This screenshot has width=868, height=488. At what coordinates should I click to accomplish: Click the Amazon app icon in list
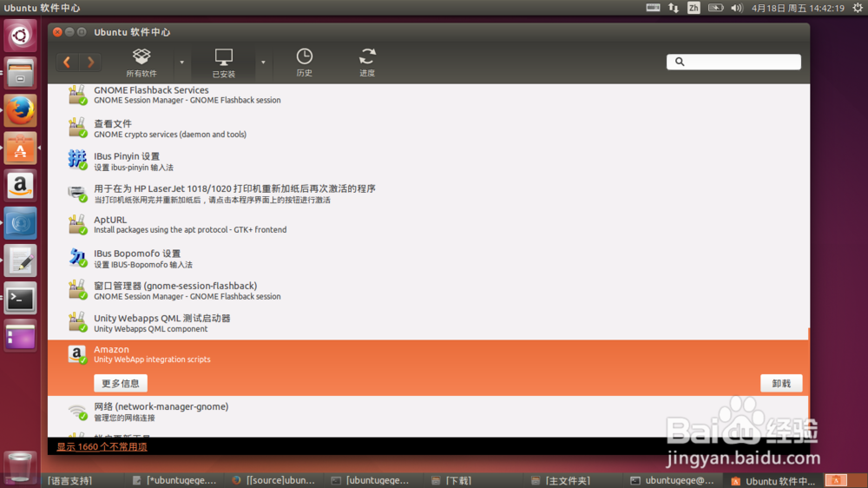(77, 354)
